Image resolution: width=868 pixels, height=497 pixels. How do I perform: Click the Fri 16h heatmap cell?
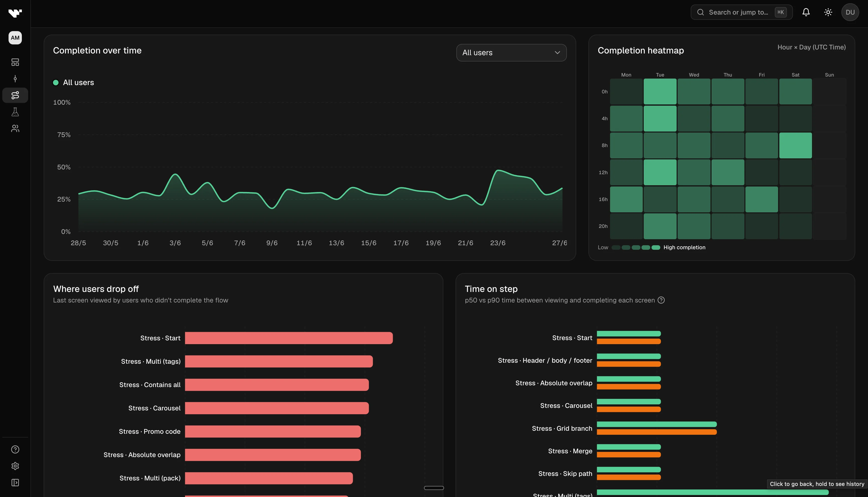pyautogui.click(x=762, y=199)
